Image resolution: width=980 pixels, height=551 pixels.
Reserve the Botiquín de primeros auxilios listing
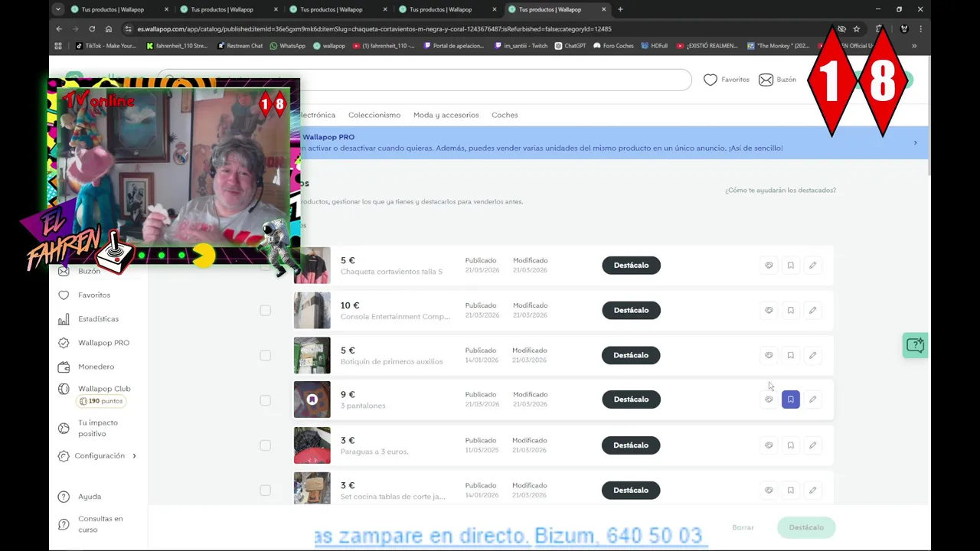point(791,355)
